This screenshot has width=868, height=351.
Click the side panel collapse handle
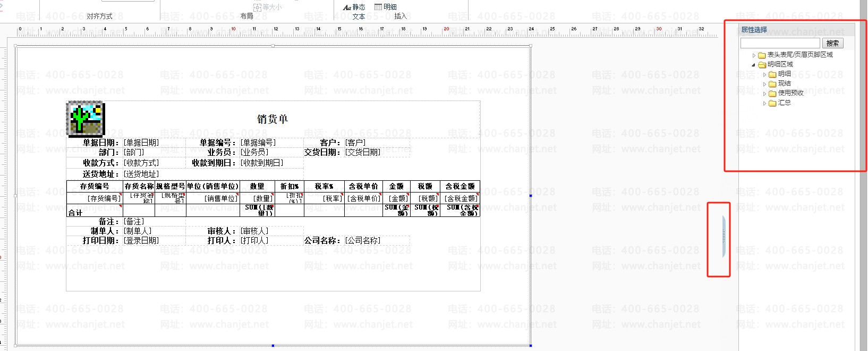pyautogui.click(x=724, y=237)
